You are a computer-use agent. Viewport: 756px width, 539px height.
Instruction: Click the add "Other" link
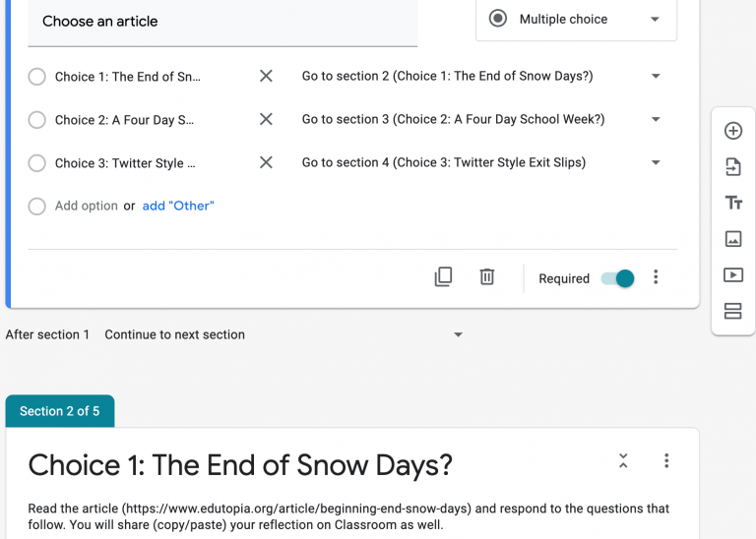coord(178,206)
